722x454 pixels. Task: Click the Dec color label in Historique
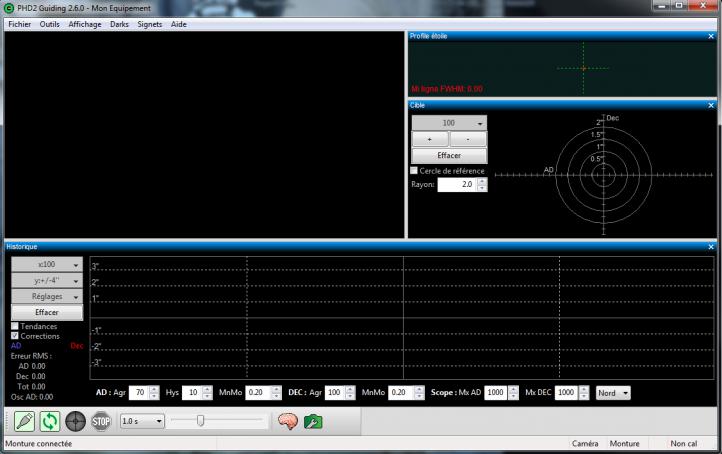point(77,346)
